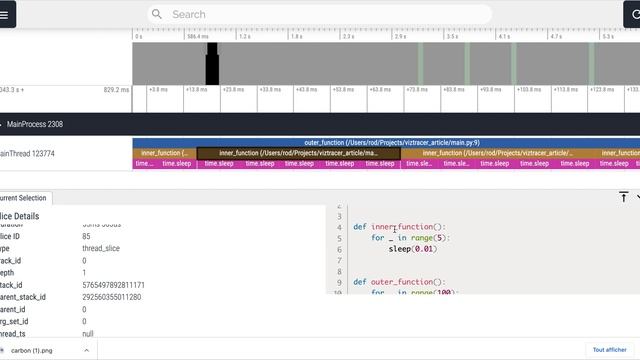
Task: Click the black marker in overview timeline
Action: pyautogui.click(x=212, y=64)
